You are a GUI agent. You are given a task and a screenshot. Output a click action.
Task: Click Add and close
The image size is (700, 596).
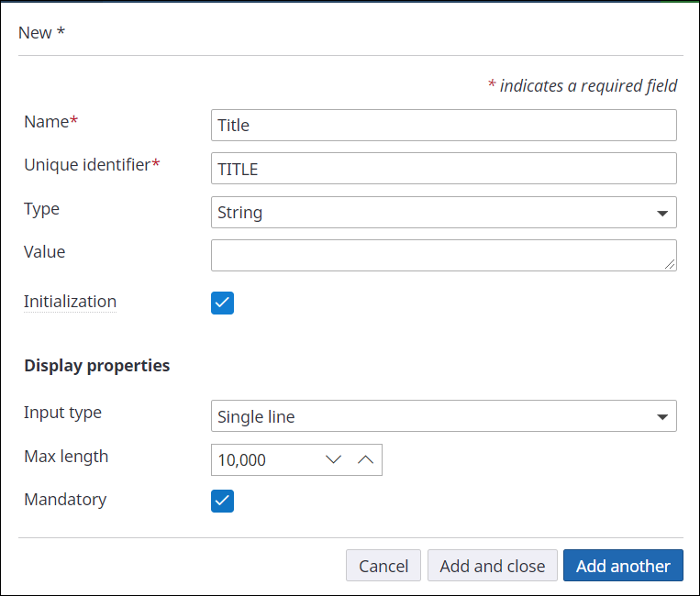(492, 566)
